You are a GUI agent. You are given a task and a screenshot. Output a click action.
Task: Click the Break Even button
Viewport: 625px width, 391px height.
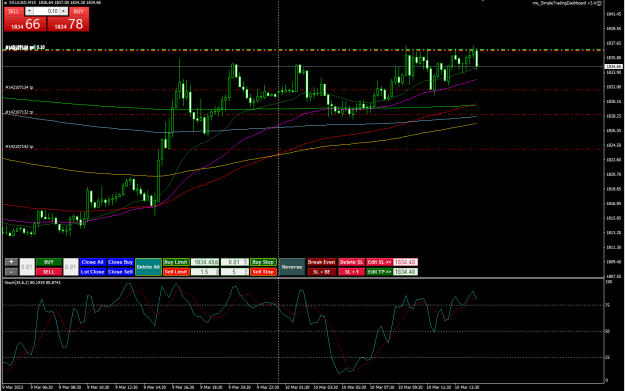321,262
